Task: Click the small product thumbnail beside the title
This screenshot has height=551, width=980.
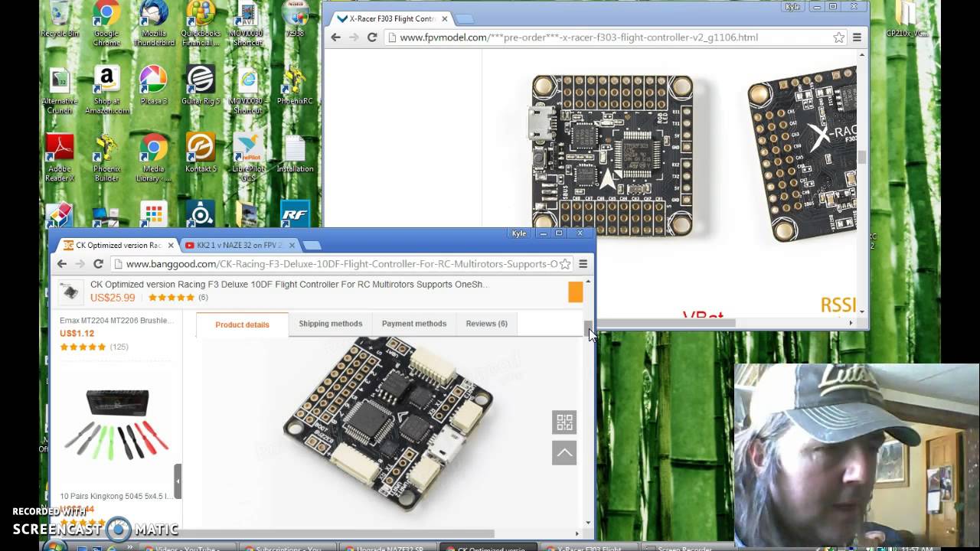Action: point(70,292)
